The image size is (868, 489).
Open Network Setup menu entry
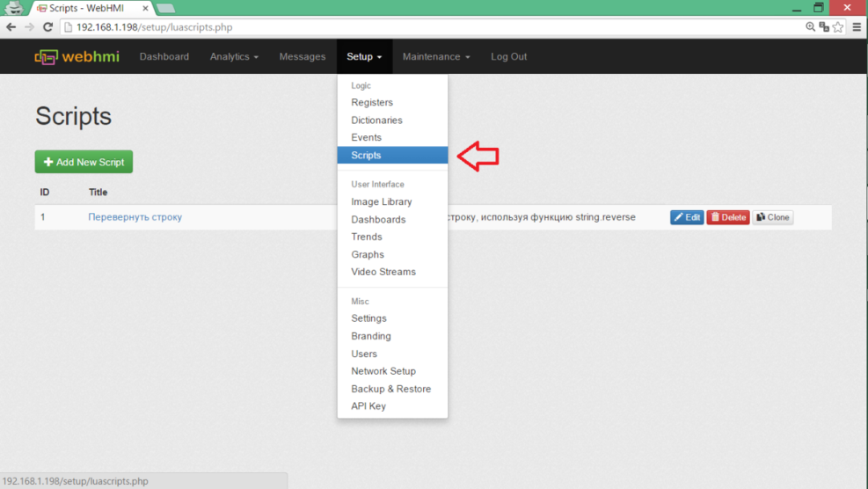(392, 371)
